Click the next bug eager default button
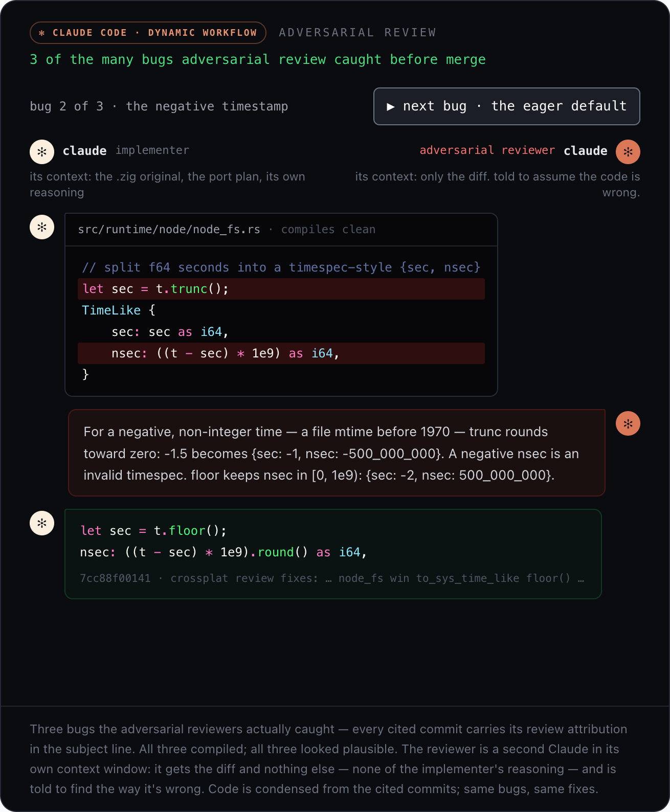Image resolution: width=670 pixels, height=812 pixels. (506, 106)
